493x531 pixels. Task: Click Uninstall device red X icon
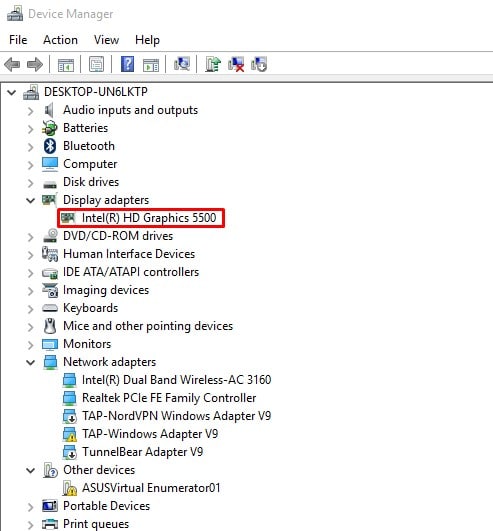(236, 64)
